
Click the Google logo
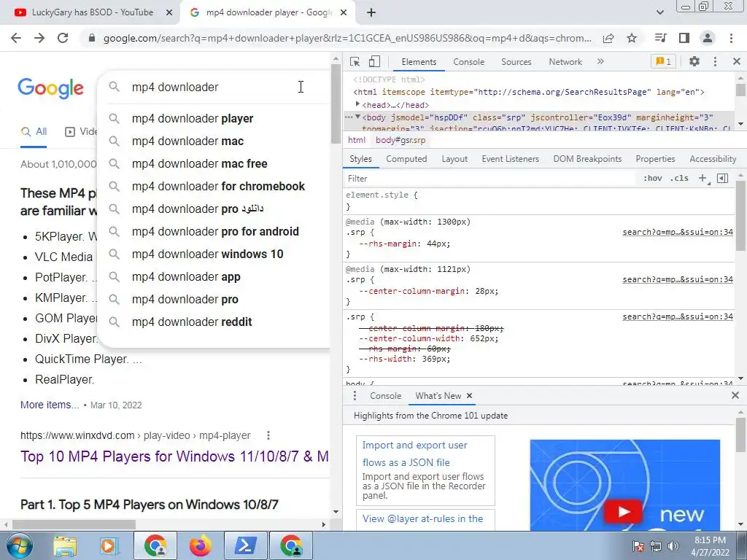coord(50,88)
